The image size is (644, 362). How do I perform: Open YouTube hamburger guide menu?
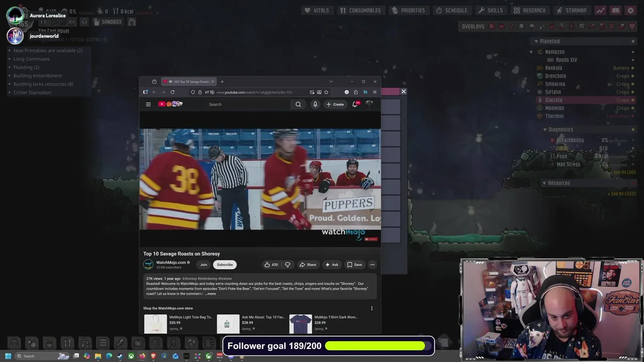point(148,105)
